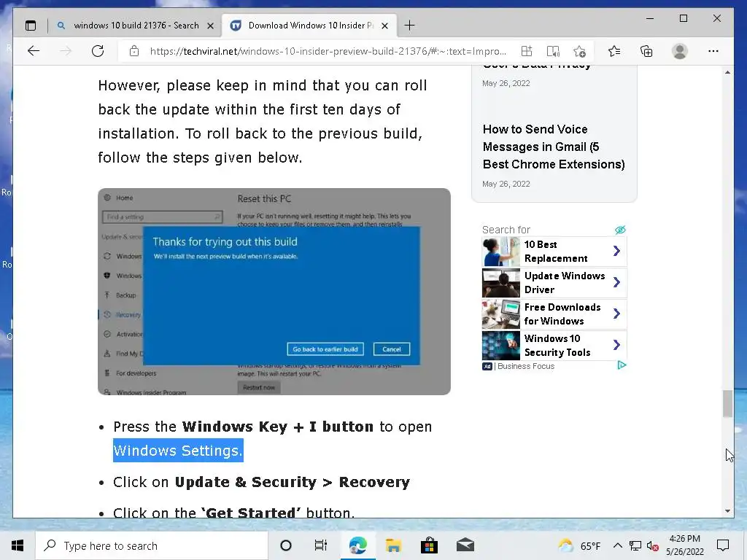Open Microsoft Store from taskbar
Image resolution: width=747 pixels, height=560 pixels.
[429, 545]
